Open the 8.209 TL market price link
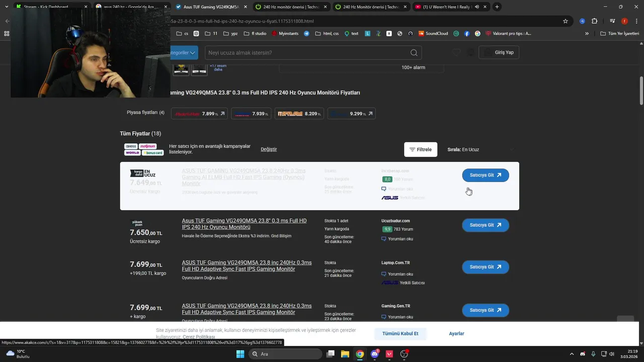 click(x=299, y=114)
